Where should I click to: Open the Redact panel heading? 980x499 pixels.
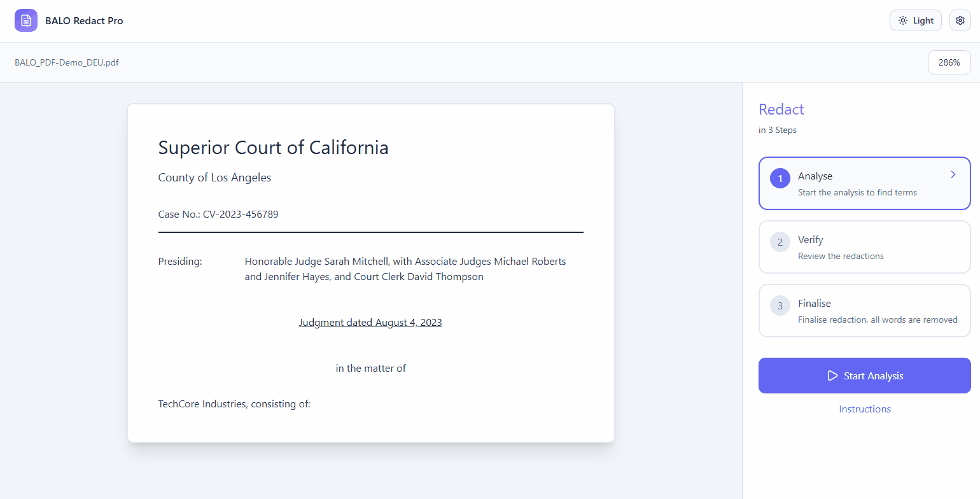tap(781, 109)
